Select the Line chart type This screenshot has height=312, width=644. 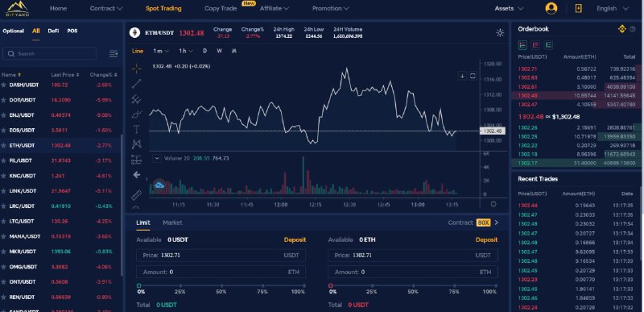138,51
